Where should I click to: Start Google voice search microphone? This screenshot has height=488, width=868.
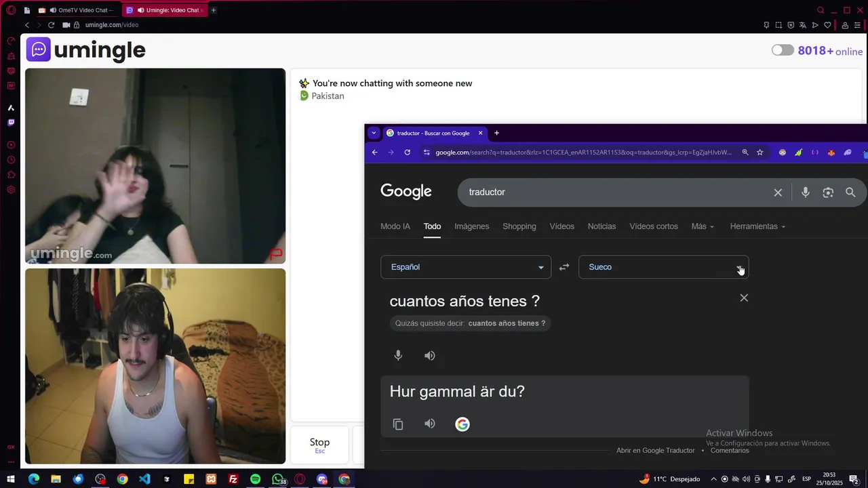(805, 192)
